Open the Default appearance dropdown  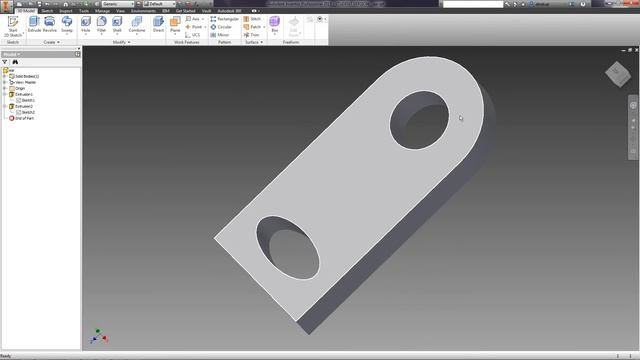[x=159, y=4]
